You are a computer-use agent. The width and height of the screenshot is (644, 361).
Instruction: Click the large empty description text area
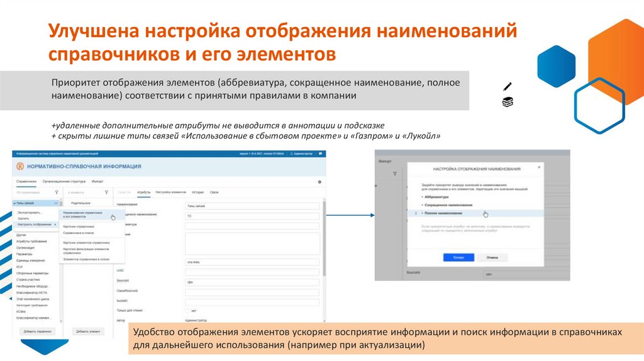click(252, 243)
